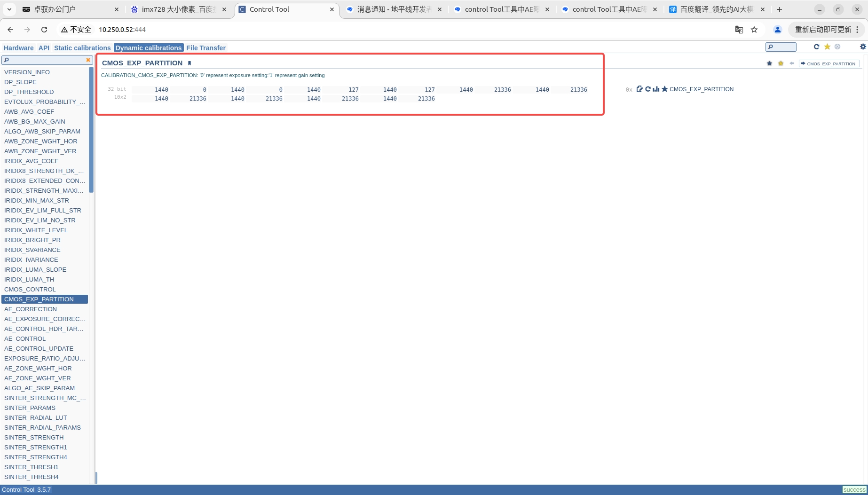The width and height of the screenshot is (868, 495).
Task: Clear sidebar search with orange X
Action: tap(88, 60)
